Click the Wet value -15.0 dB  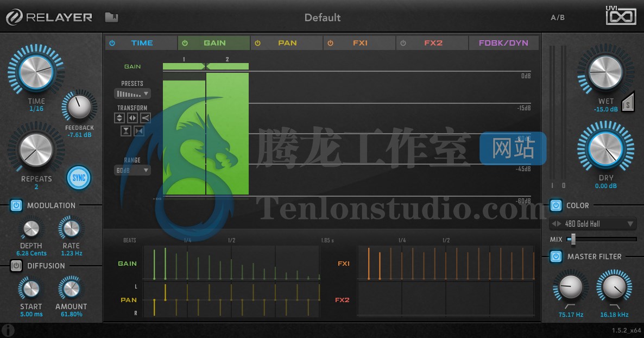point(606,109)
